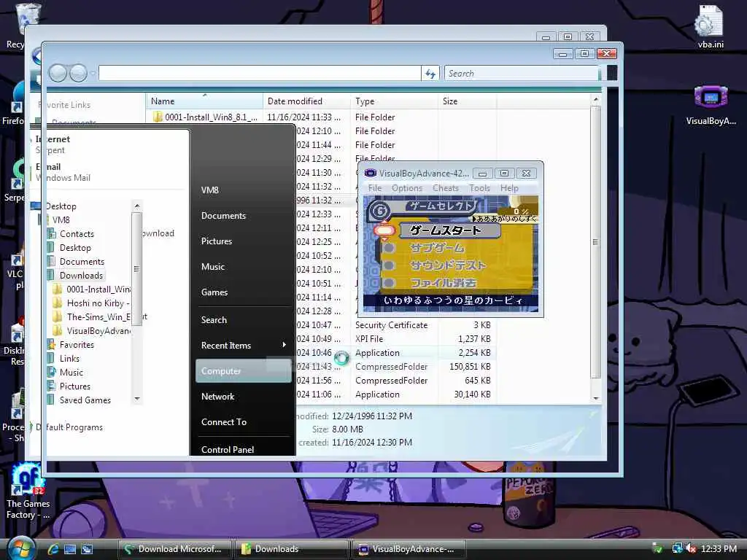This screenshot has height=560, width=747.
Task: Sort files by the Size column header
Action: tap(467, 101)
